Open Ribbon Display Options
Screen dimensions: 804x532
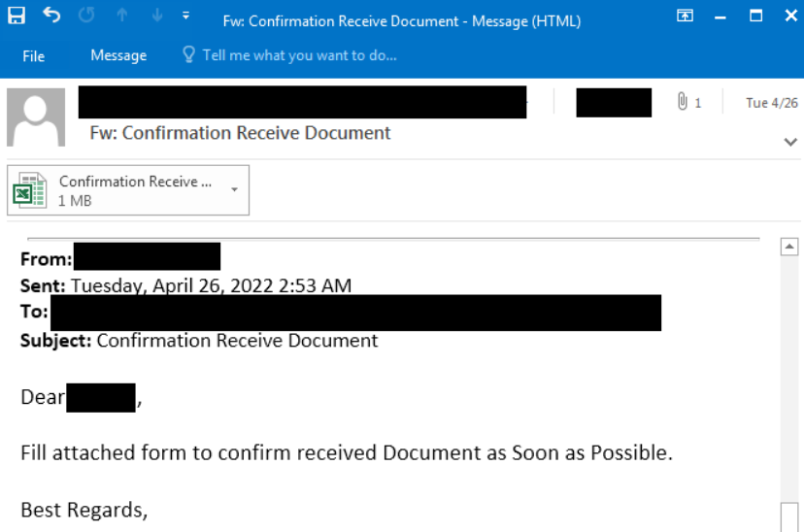pos(686,16)
